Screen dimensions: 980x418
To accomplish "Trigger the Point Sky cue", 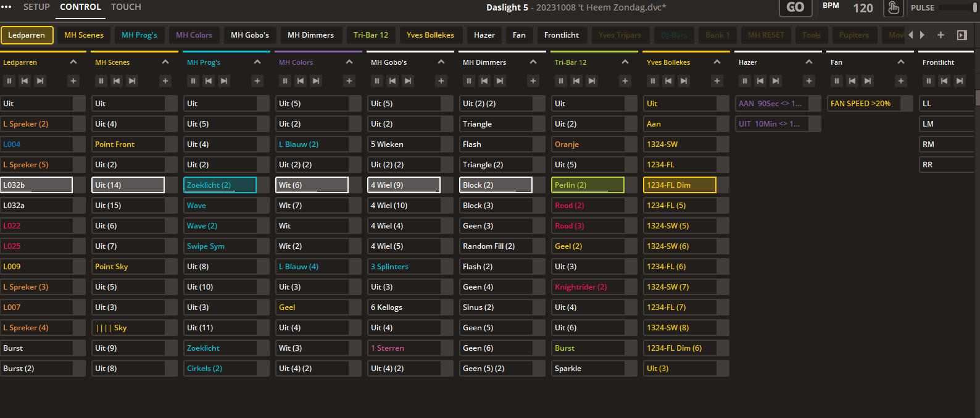I will 128,267.
